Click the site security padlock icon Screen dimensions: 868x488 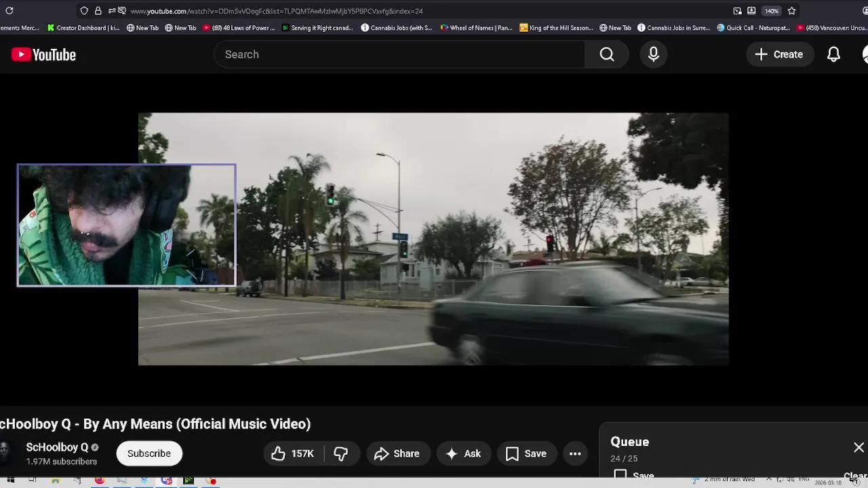98,11
